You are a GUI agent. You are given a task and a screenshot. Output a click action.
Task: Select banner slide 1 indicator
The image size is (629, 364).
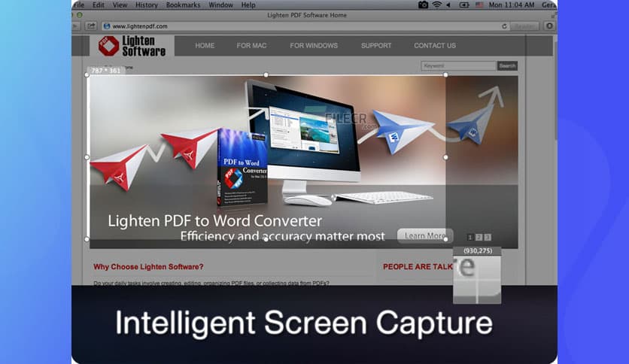(x=470, y=238)
